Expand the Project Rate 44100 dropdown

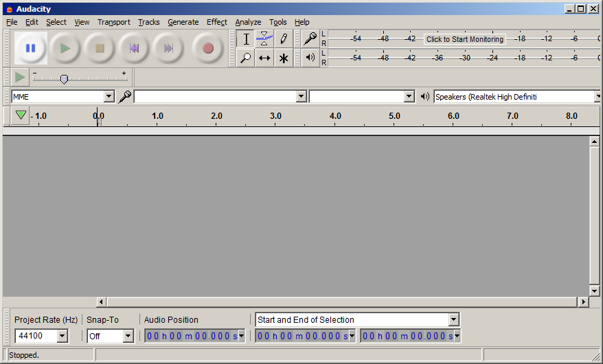pyautogui.click(x=62, y=337)
